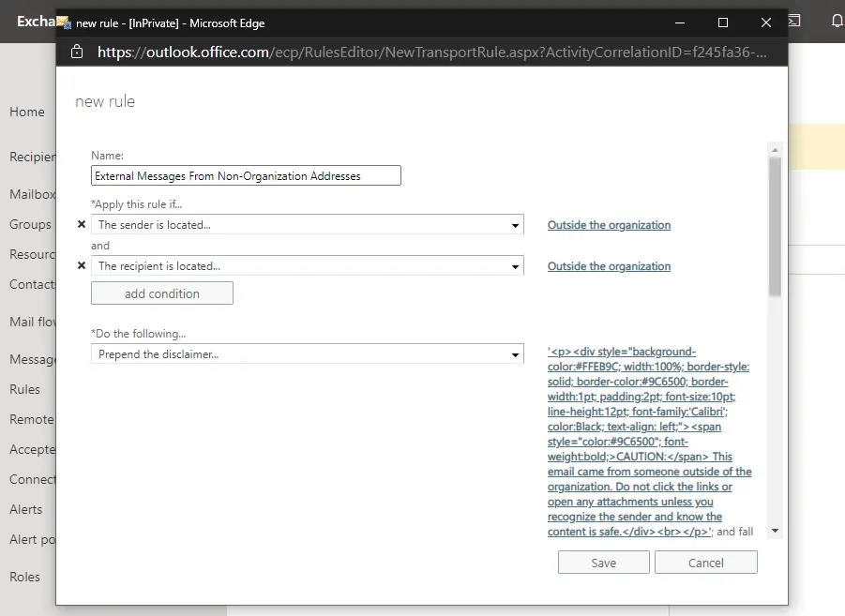This screenshot has height=616, width=845.
Task: Go to Home in Exchange admin sidebar
Action: [27, 112]
